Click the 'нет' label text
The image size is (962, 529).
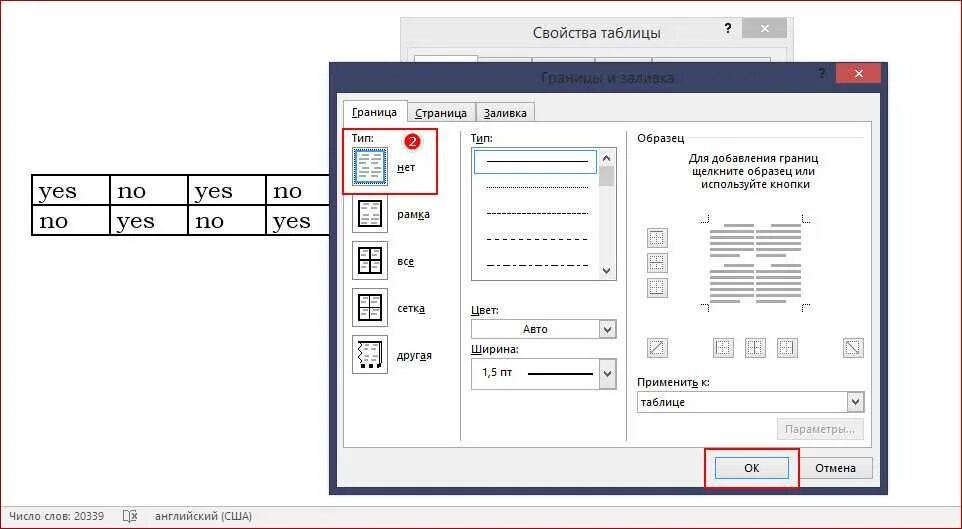click(x=406, y=168)
